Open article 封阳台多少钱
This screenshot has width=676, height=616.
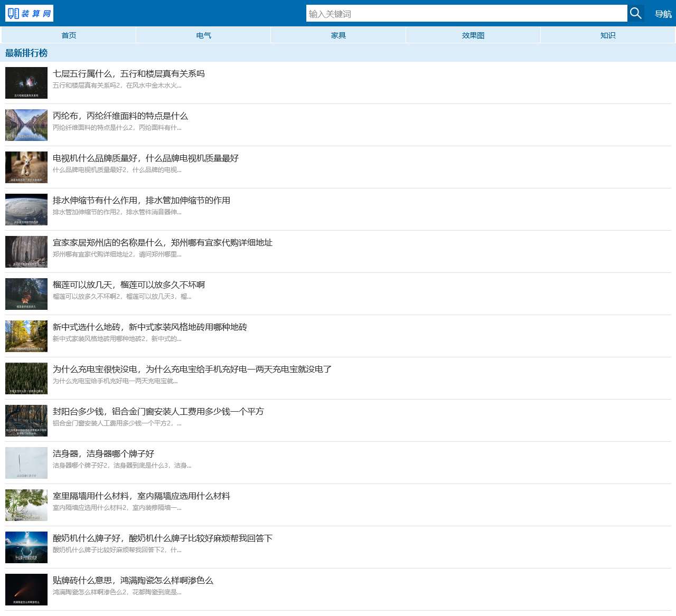click(x=158, y=411)
